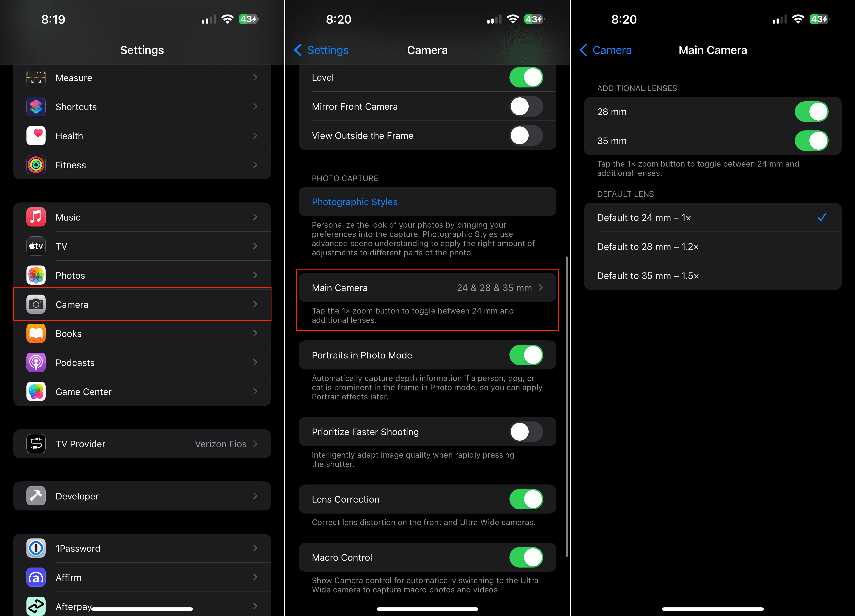Enable Mirror Front Camera switch
This screenshot has width=855, height=616.
(x=526, y=106)
